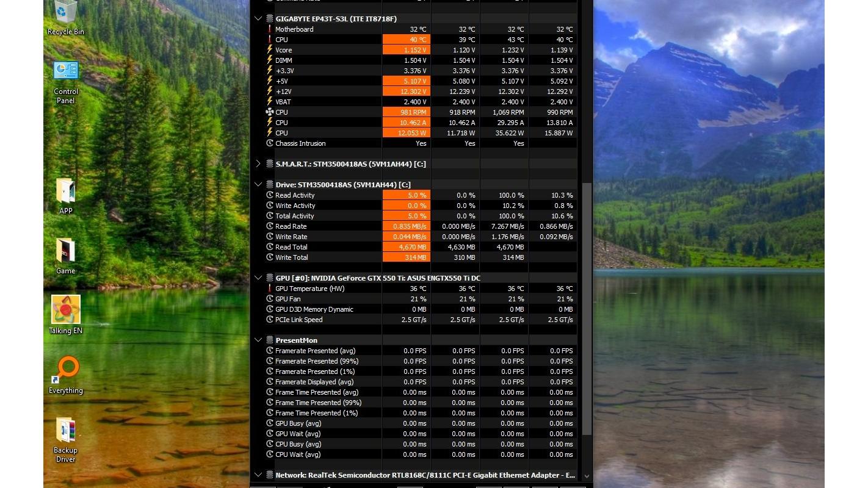Collapse the GPU GeForce GTX 550 Ti group
This screenshot has height=488, width=868.
pos(258,278)
